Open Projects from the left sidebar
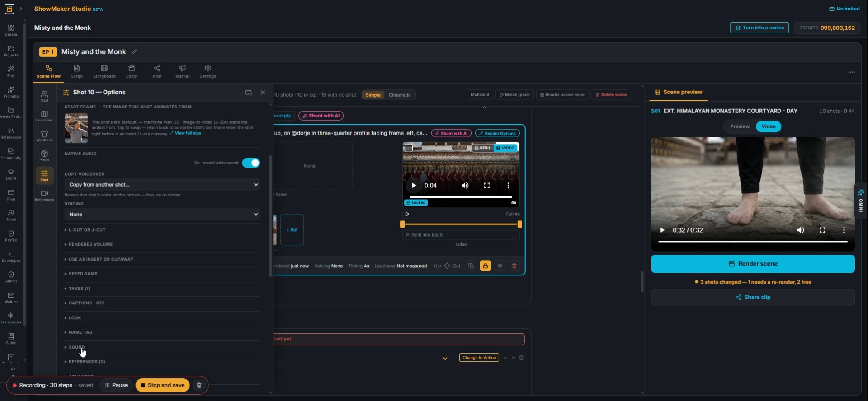Viewport: 868px width, 401px height. [11, 51]
